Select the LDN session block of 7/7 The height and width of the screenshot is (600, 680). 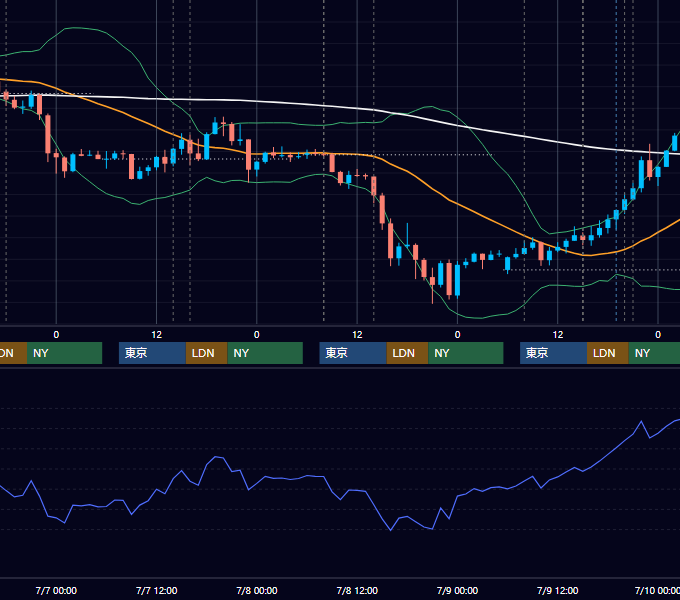pos(206,353)
